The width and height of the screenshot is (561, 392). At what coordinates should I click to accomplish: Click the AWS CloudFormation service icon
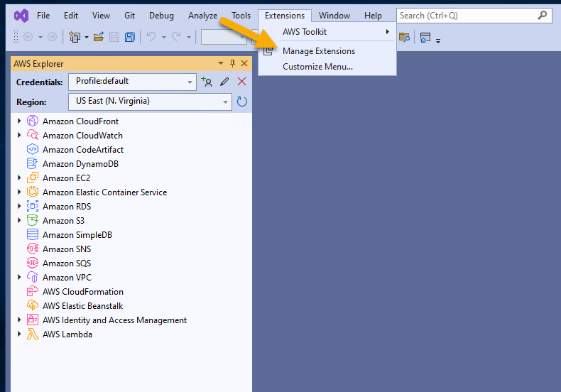tap(32, 291)
